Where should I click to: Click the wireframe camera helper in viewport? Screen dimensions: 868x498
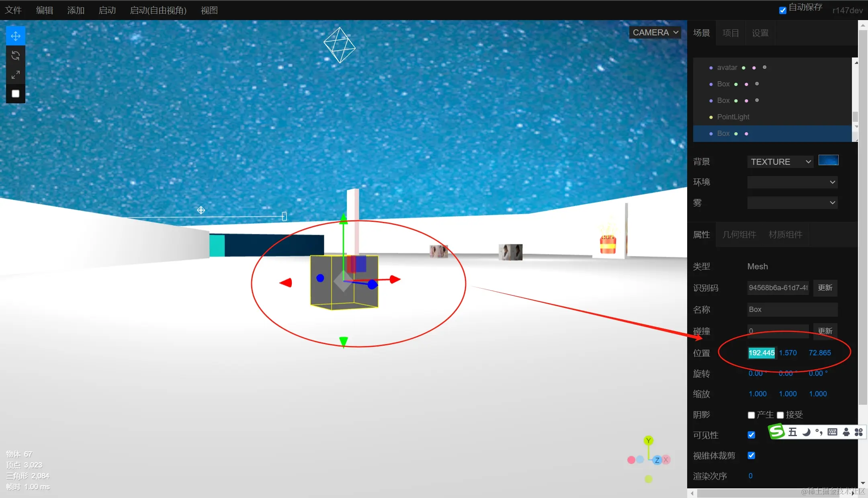click(x=340, y=45)
